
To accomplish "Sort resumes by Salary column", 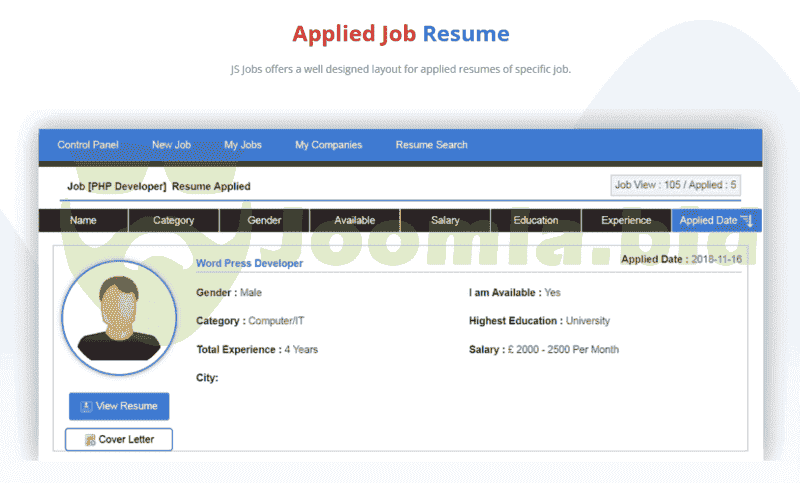I will tap(445, 221).
